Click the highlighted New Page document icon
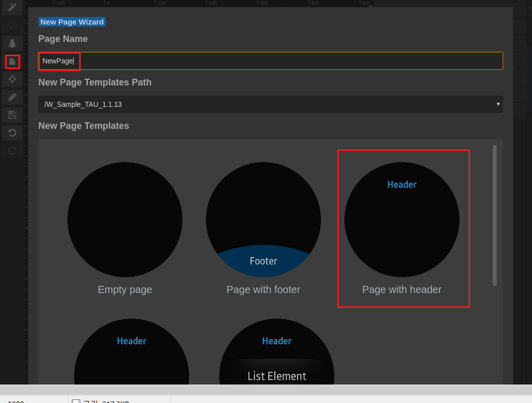The image size is (532, 403). [12, 61]
